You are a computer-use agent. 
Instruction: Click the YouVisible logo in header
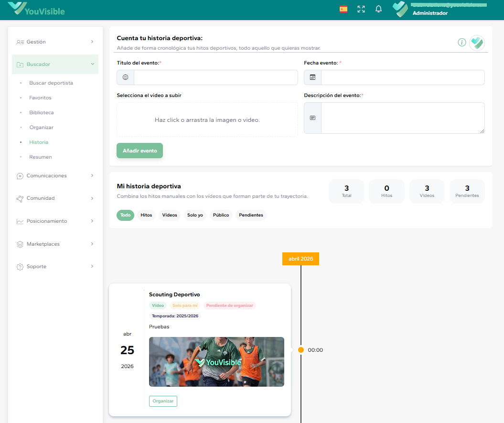(36, 9)
